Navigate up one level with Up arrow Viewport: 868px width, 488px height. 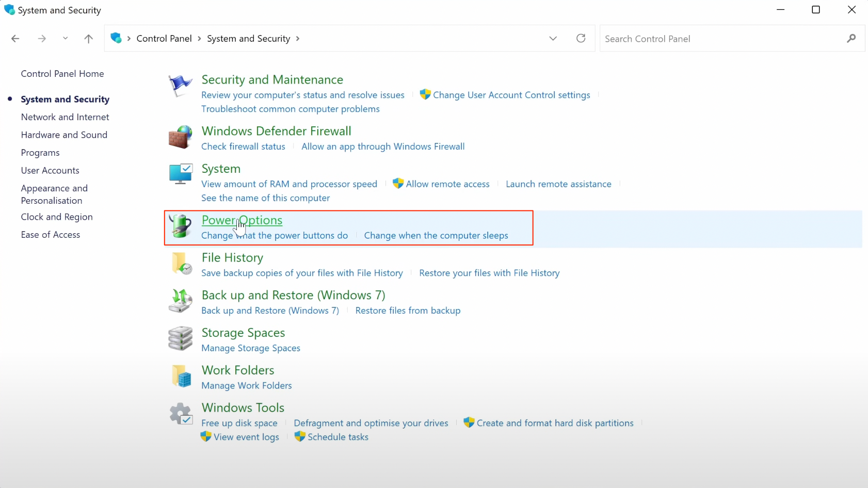click(x=89, y=39)
